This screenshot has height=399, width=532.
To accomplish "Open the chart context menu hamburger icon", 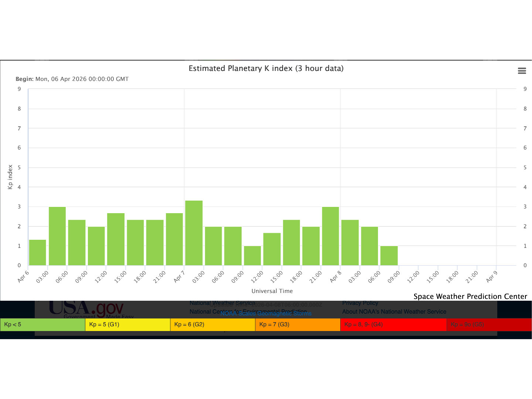I will coord(522,71).
